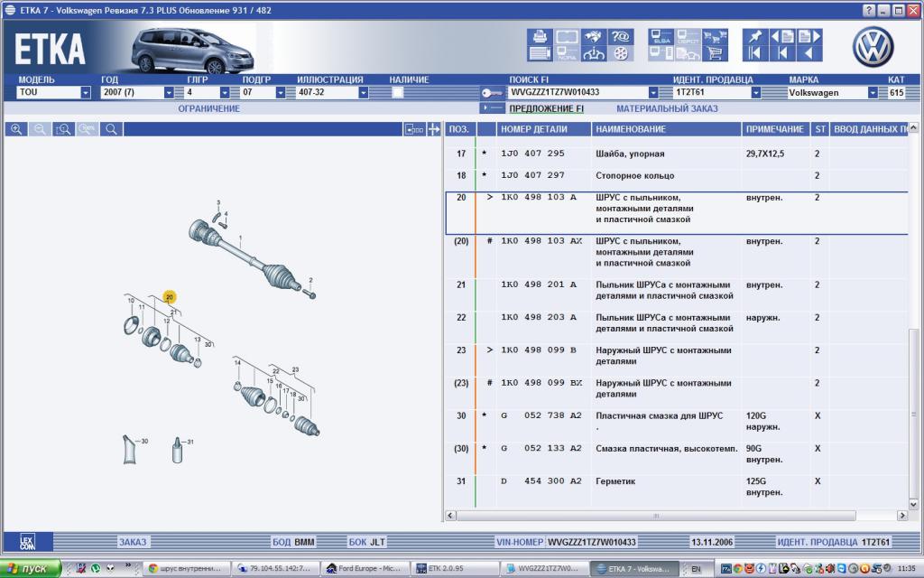924x578 pixels.
Task: Switch to ПРЕДЛОЖЕНИЕ FI tab
Action: 546,108
